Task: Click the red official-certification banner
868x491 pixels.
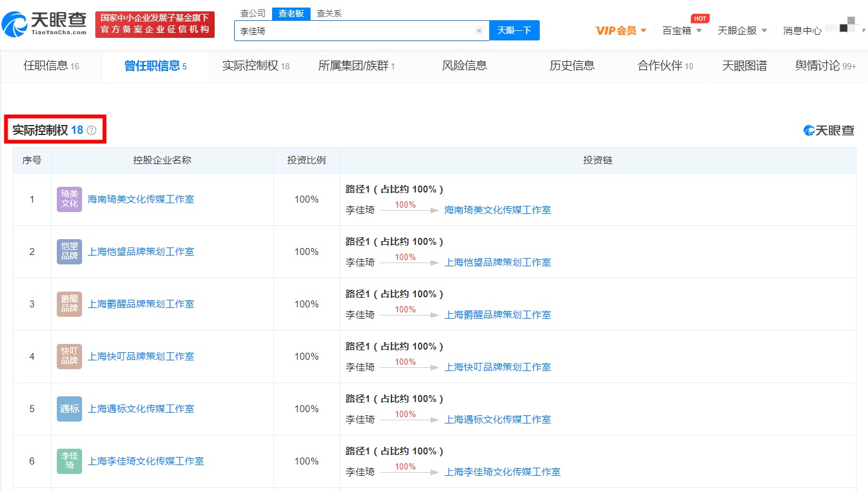Action: (x=155, y=24)
